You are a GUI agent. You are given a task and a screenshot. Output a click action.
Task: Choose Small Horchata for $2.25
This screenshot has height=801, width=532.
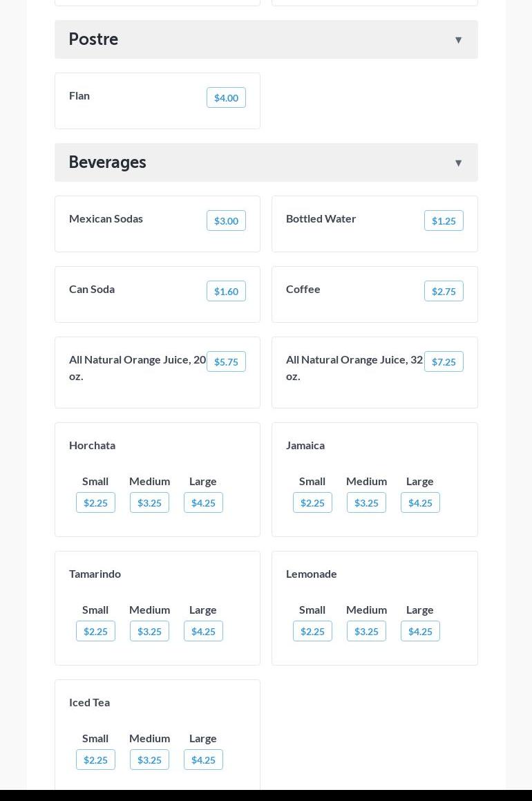[95, 503]
